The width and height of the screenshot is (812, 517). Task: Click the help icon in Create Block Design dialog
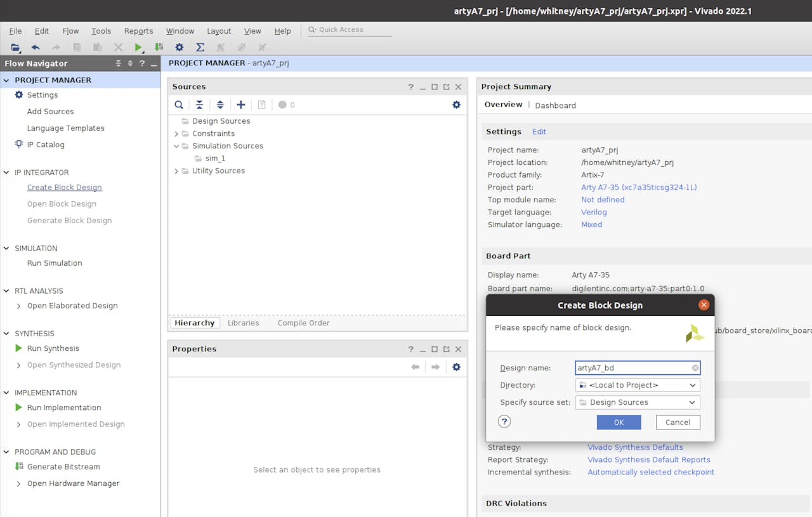click(504, 421)
